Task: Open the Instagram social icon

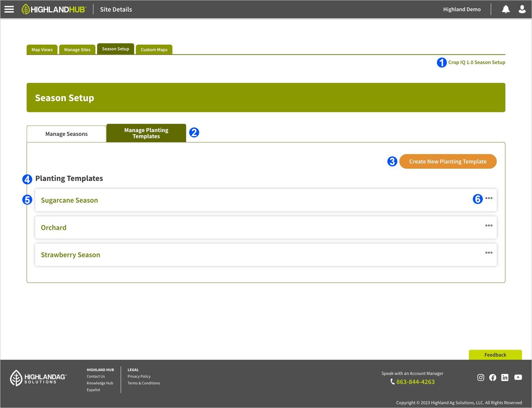Action: pos(480,377)
